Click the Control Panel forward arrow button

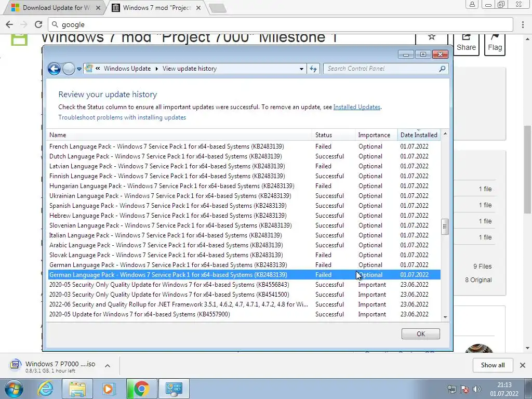[69, 69]
